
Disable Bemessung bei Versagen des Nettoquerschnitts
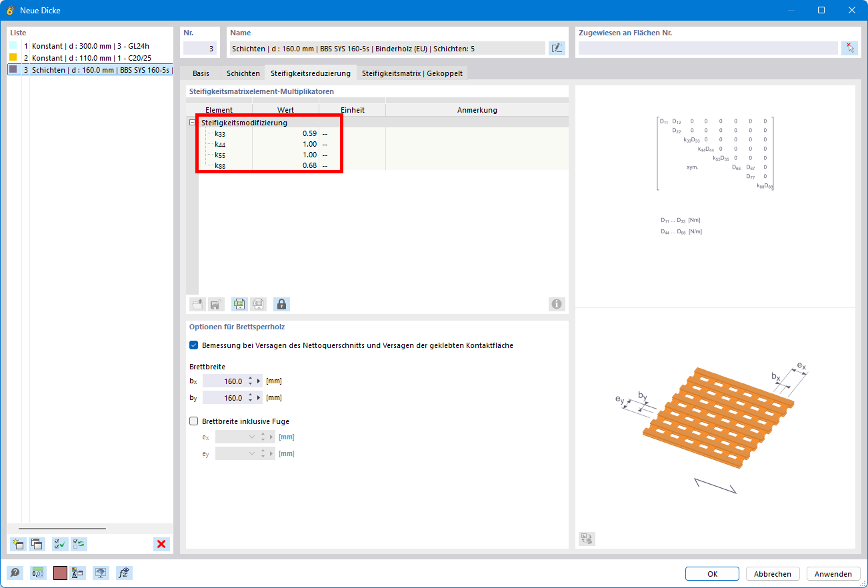193,345
